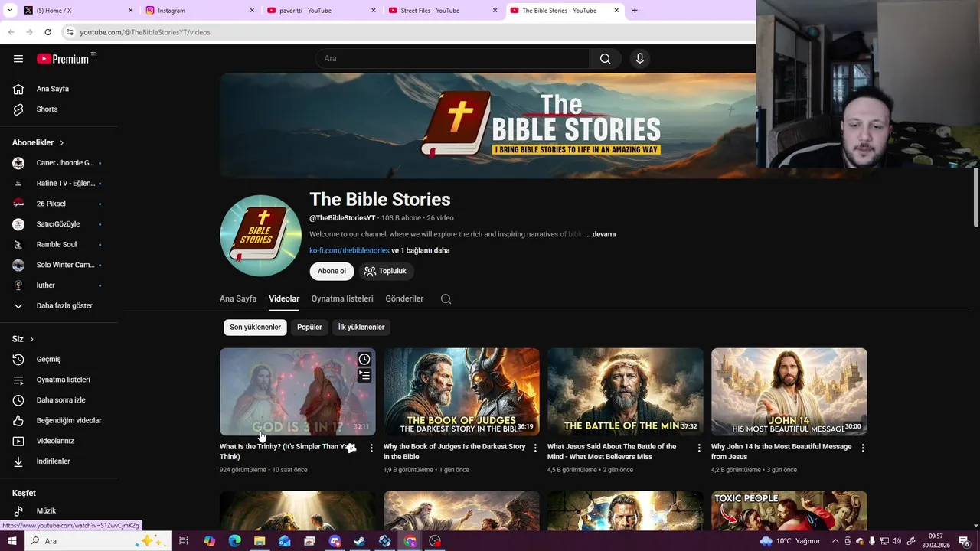
Task: Add Trinity video to Watch Later
Action: tap(364, 359)
